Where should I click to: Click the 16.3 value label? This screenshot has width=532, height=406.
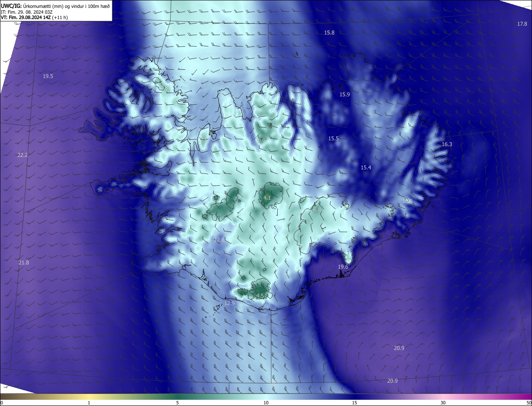[447, 144]
